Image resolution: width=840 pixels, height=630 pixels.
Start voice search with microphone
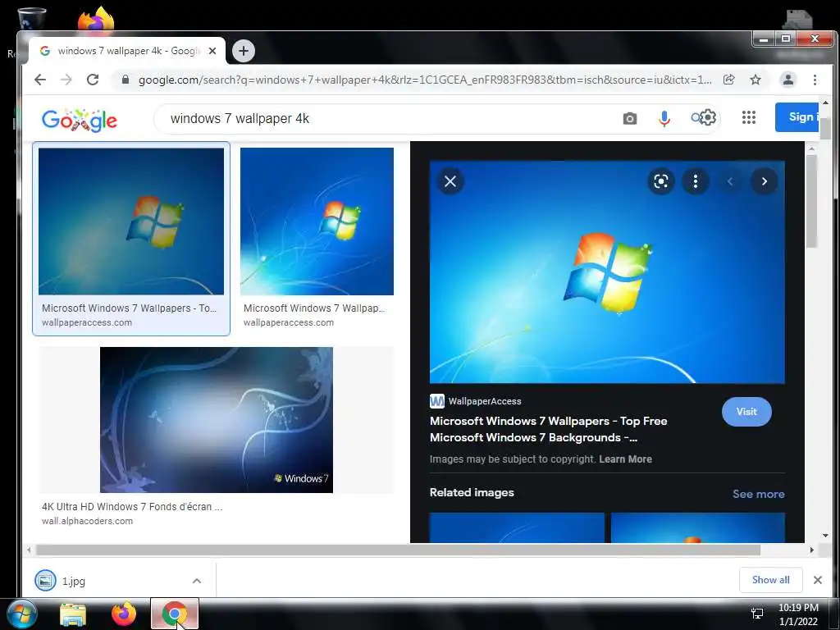coord(664,118)
